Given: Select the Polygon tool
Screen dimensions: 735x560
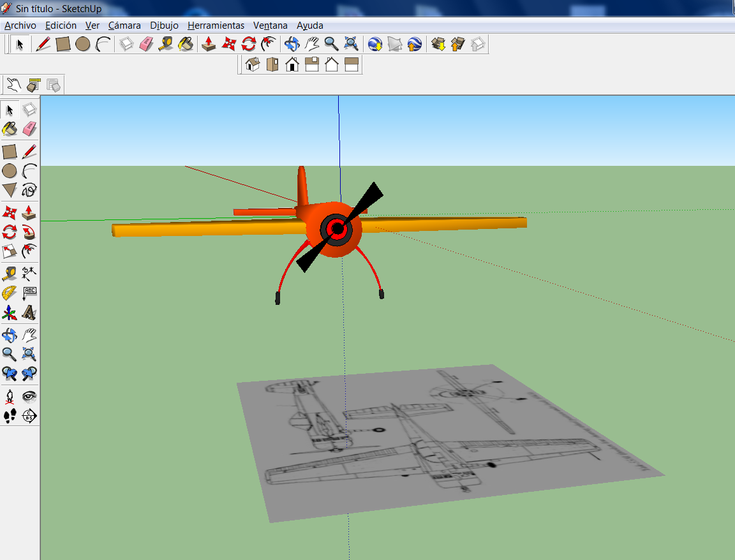Looking at the screenshot, I should 10,190.
